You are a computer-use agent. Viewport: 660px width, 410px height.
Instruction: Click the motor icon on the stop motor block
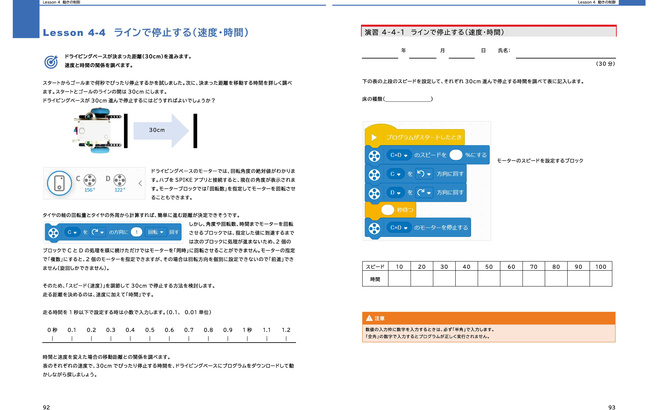coord(374,227)
